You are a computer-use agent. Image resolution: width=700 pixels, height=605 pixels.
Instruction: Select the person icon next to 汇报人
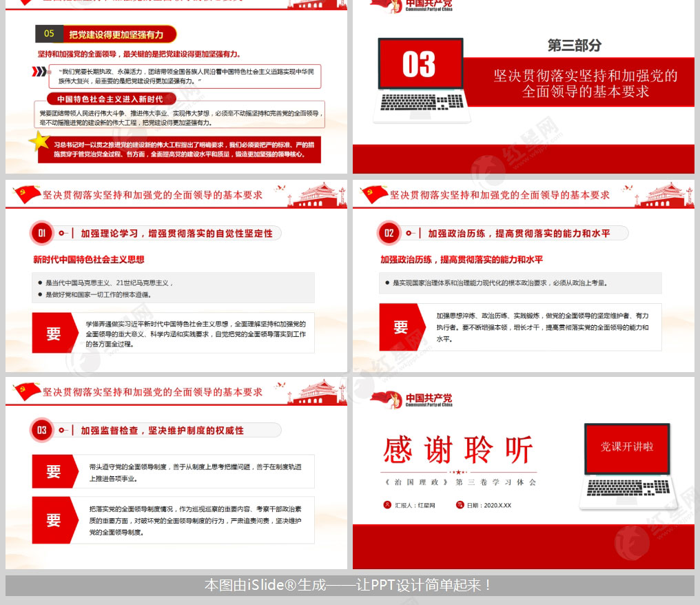(387, 505)
